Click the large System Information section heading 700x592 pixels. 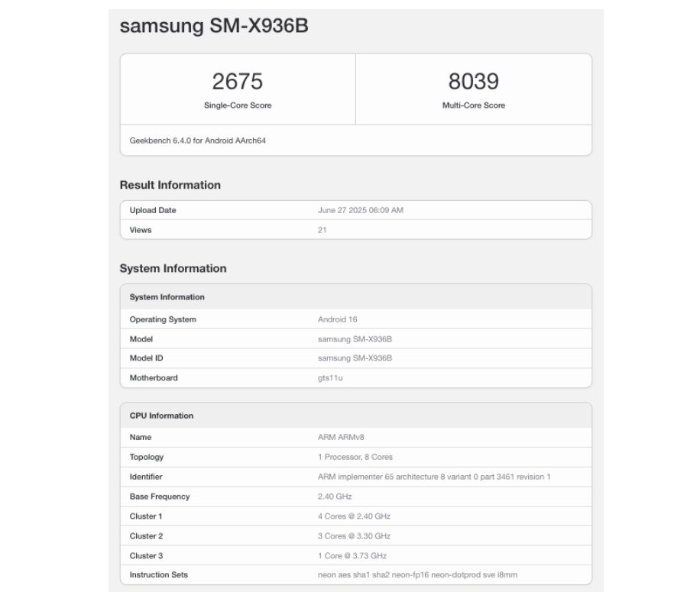click(173, 269)
